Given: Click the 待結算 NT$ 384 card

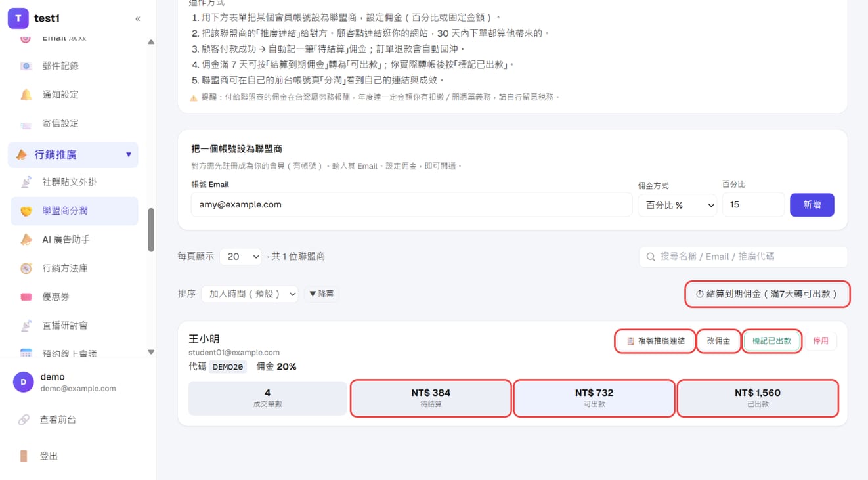Looking at the screenshot, I should [431, 398].
